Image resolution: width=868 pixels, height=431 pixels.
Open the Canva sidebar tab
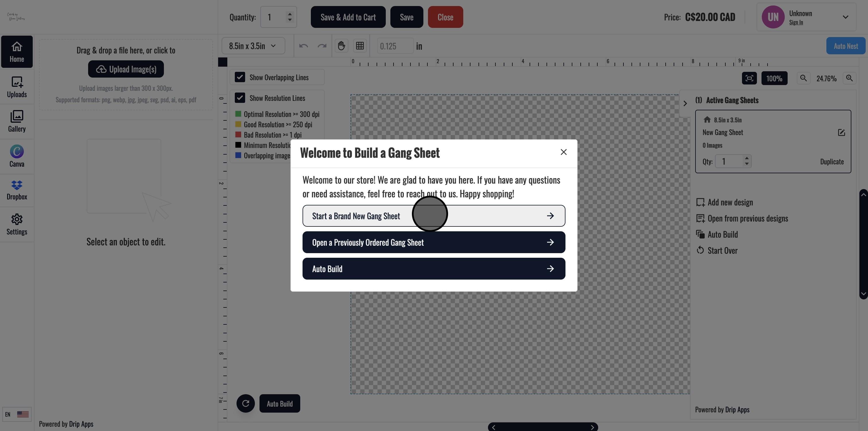tap(17, 156)
